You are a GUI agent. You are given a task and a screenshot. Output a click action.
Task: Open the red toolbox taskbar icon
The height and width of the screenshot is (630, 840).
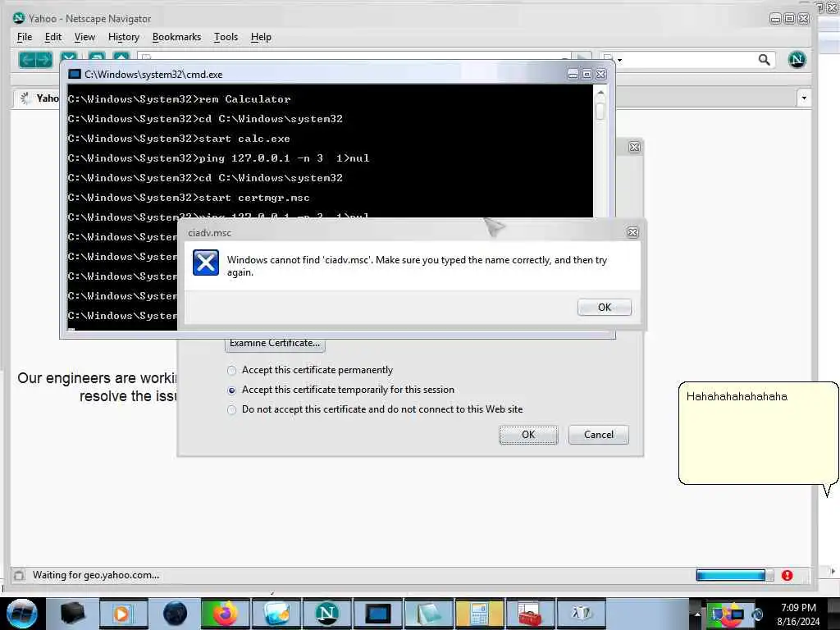pyautogui.click(x=531, y=614)
